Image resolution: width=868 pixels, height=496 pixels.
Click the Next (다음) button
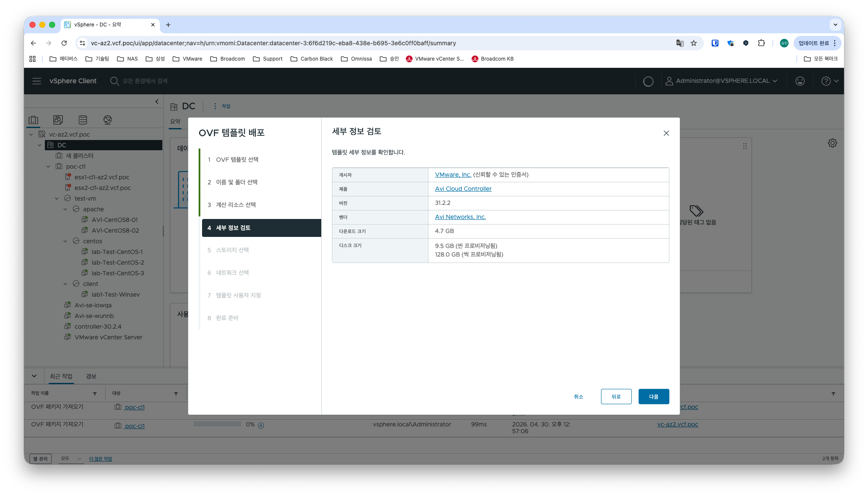(x=654, y=397)
